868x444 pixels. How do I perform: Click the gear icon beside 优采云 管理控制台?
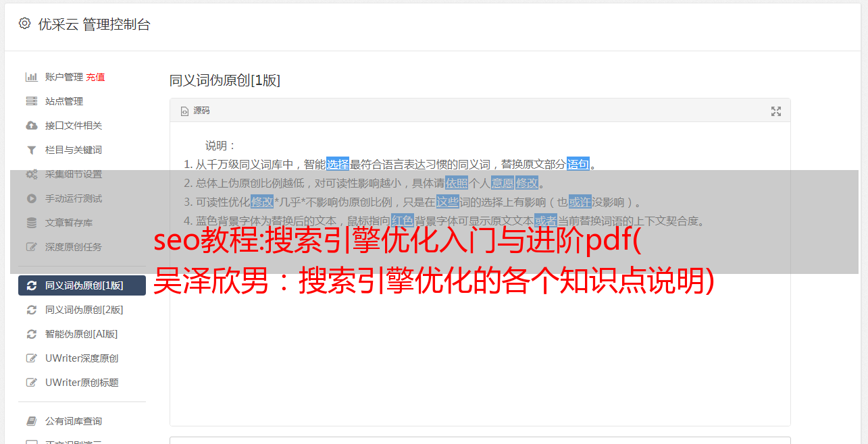coord(25,24)
